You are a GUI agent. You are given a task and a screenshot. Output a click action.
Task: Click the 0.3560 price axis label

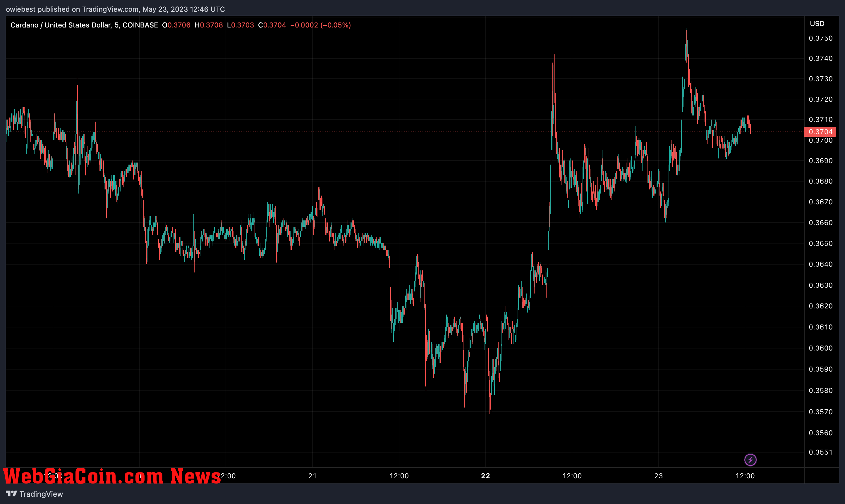(820, 433)
